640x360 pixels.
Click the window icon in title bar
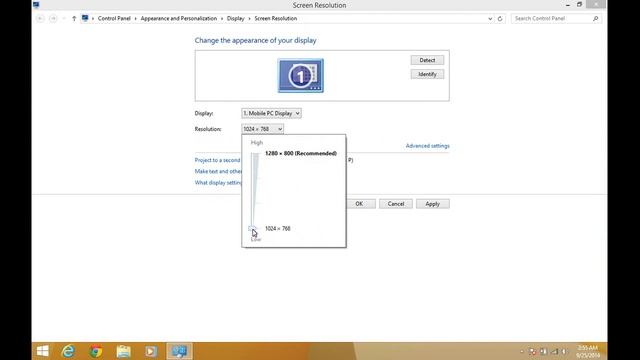click(x=36, y=5)
